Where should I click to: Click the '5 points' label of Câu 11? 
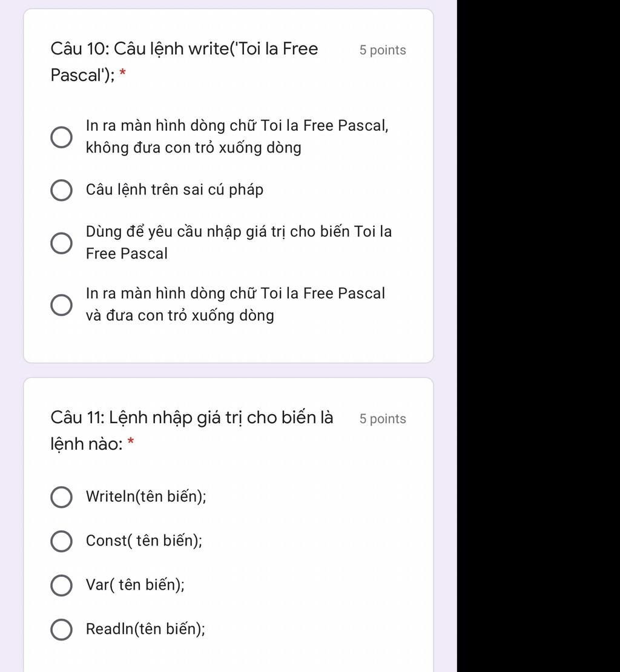(383, 419)
